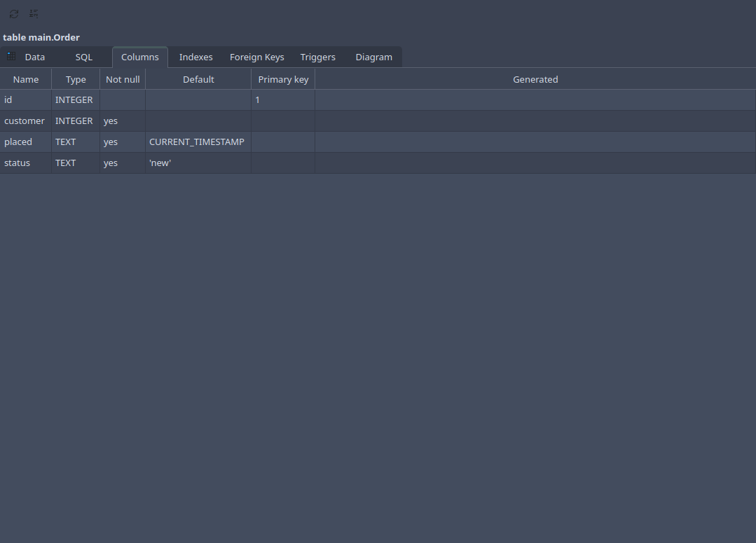756x543 pixels.
Task: Click the TEXT type of the placed row
Action: click(x=76, y=142)
